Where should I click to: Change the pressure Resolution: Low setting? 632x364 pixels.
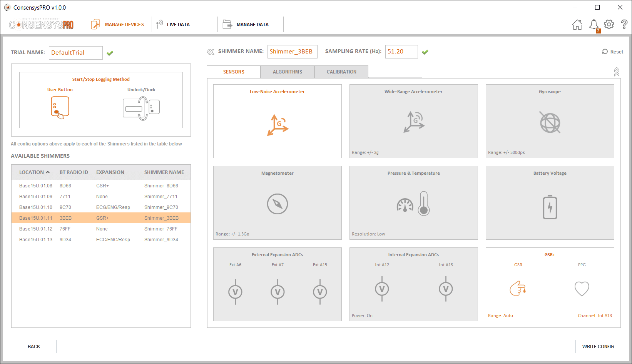[368, 234]
